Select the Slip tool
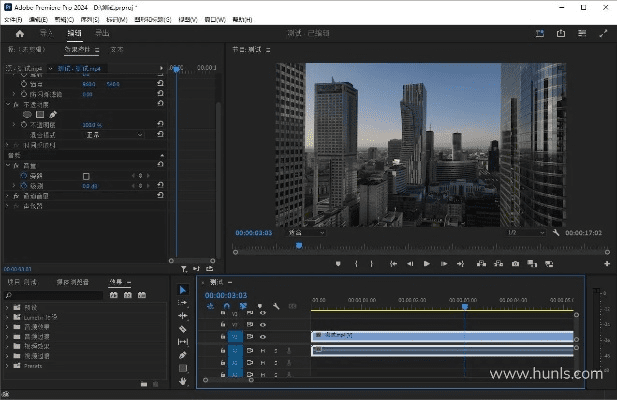This screenshot has height=400, width=617. (183, 342)
